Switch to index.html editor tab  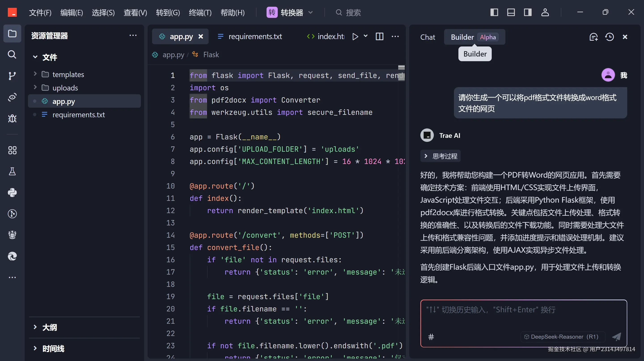pyautogui.click(x=326, y=36)
